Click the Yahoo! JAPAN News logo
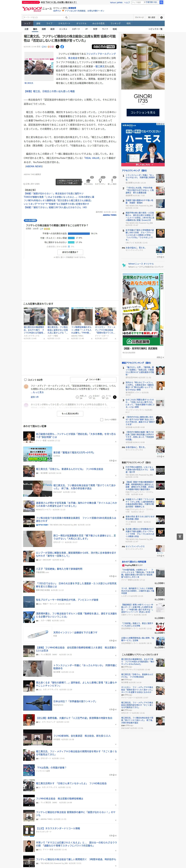The image size is (186, 868). point(37,9)
